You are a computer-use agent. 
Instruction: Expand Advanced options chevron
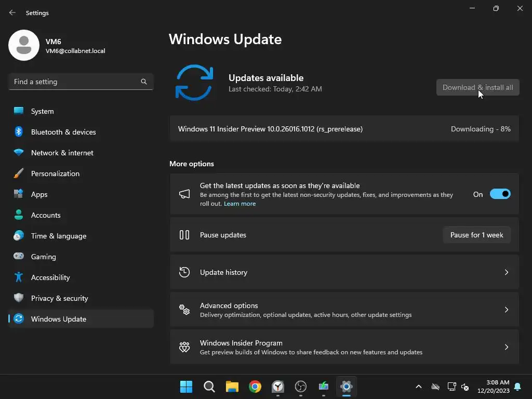[x=506, y=310]
